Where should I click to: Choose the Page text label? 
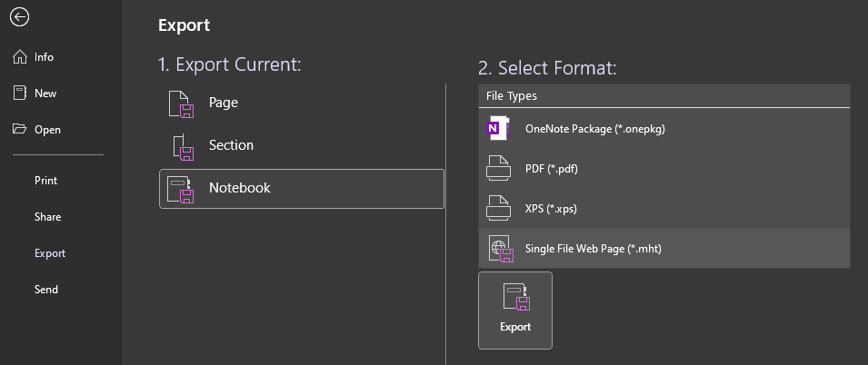click(x=224, y=103)
